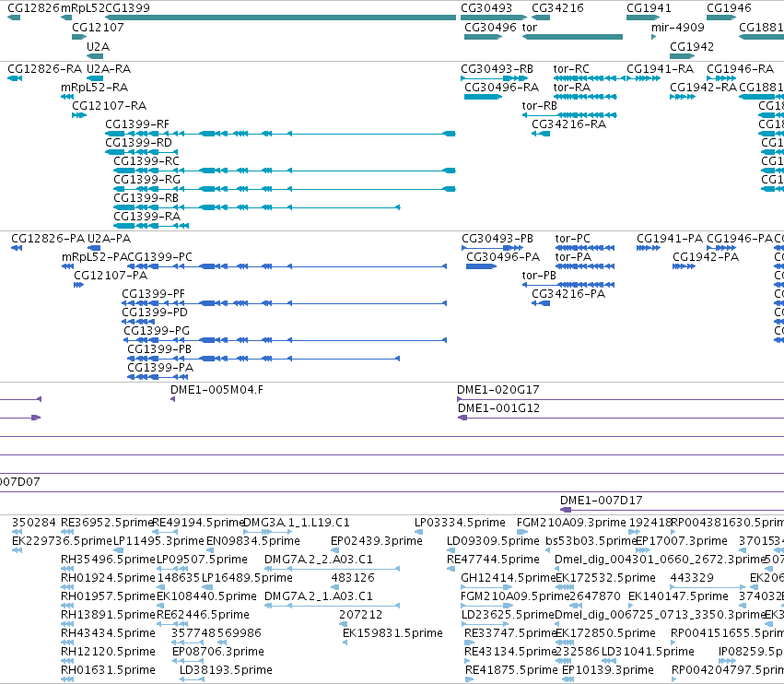Click protein CG1941-PA
The height and width of the screenshot is (684, 784).
pos(649,248)
